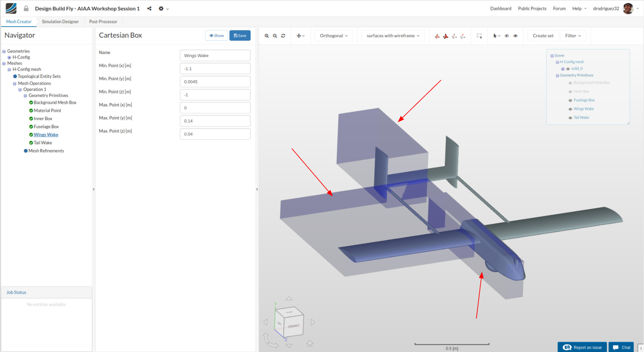Open the Job Status panel header
The image size is (644, 352).
pos(47,292)
